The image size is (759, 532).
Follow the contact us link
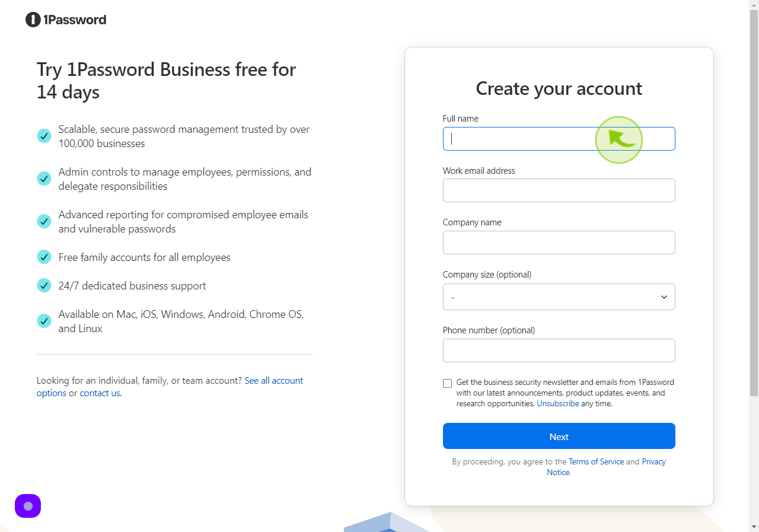[100, 393]
